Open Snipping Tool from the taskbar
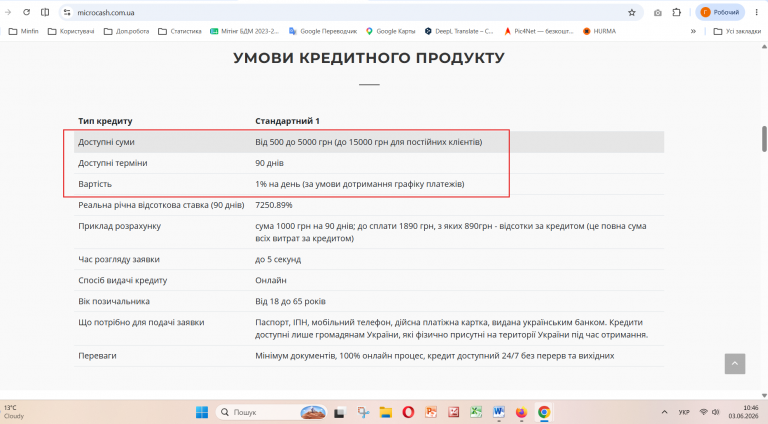 pos(363,412)
